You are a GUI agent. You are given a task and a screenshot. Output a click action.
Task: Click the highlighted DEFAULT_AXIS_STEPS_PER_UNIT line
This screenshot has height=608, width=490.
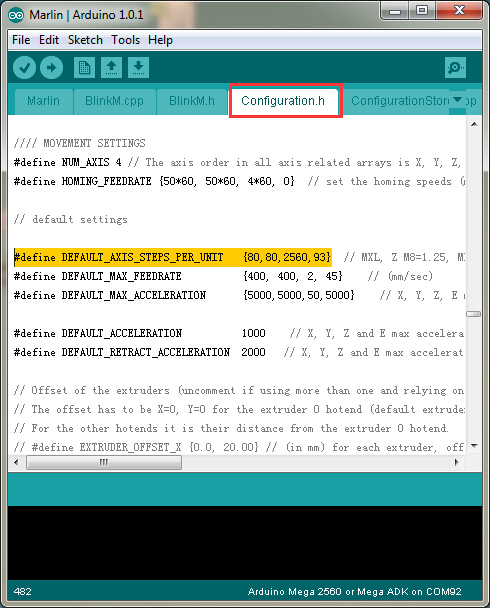[173, 257]
